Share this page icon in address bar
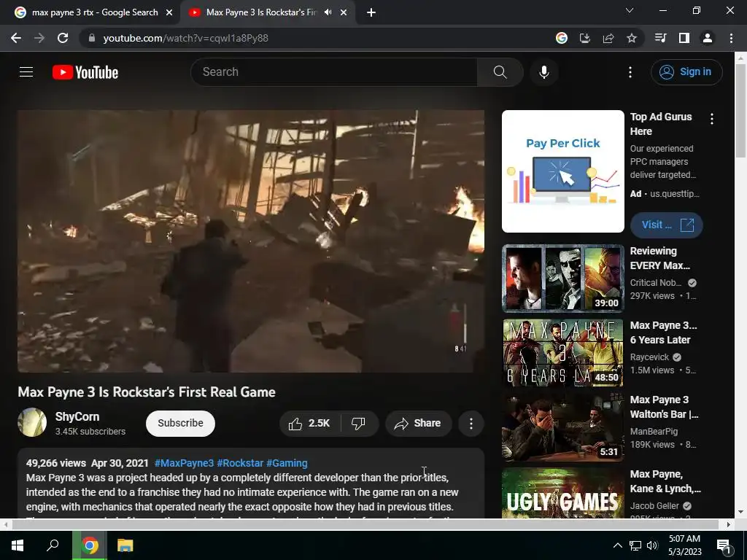The image size is (747, 560). tap(608, 38)
